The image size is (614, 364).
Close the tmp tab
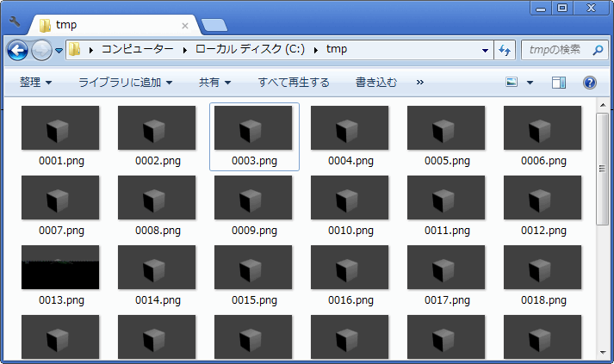(185, 26)
